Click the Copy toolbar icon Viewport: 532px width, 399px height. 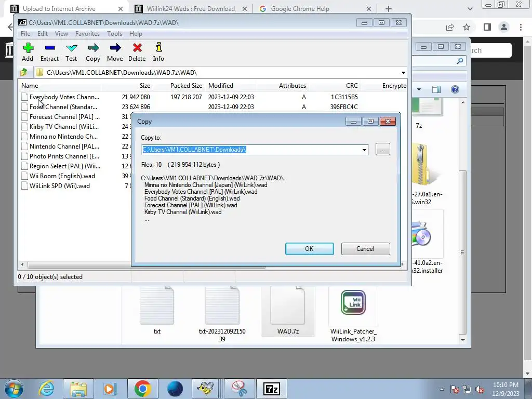coord(93,52)
